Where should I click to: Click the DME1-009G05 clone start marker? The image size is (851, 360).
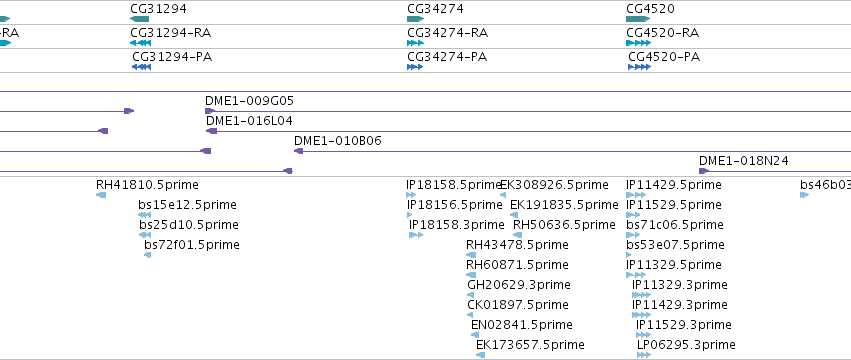tap(210, 111)
